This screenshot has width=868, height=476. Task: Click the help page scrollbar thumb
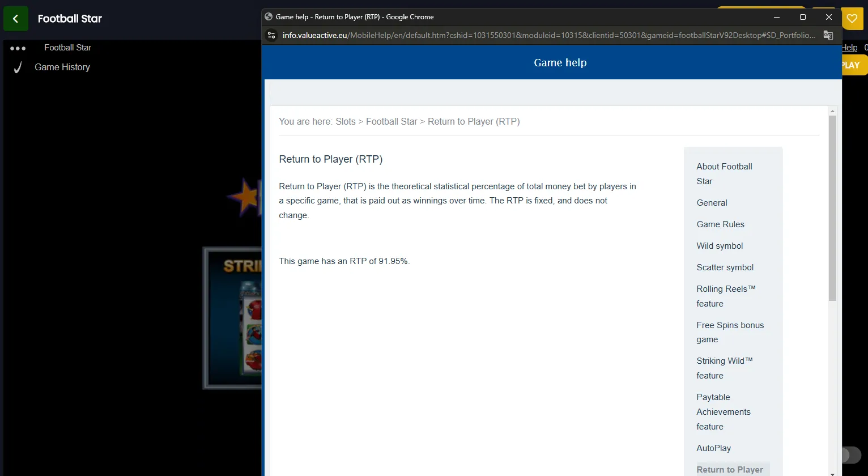click(832, 208)
